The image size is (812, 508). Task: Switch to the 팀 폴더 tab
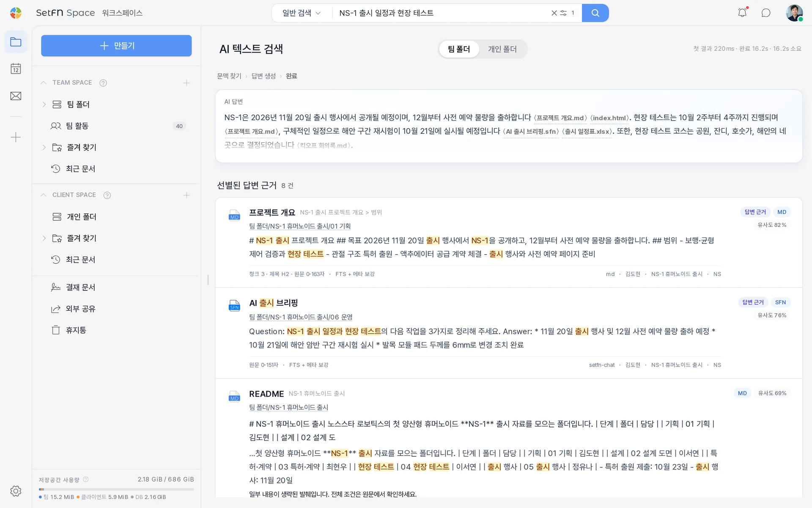click(459, 49)
